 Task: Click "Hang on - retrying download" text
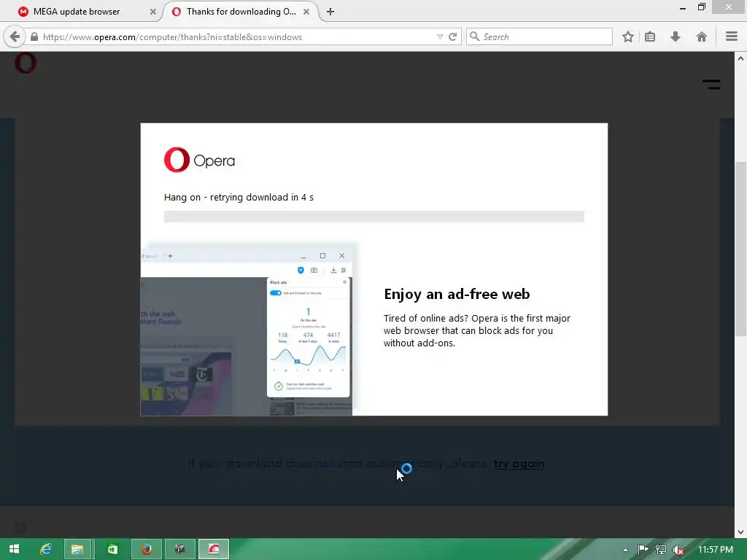(239, 197)
